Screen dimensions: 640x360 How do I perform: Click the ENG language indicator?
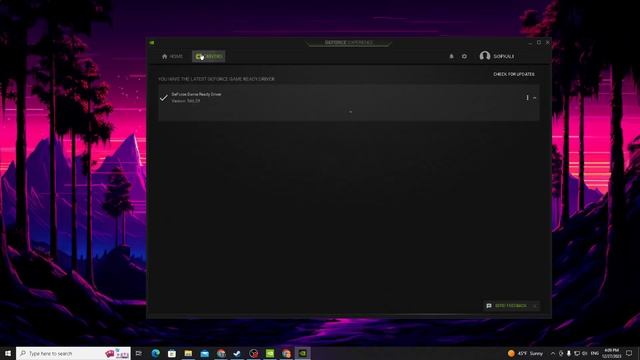[x=595, y=353]
